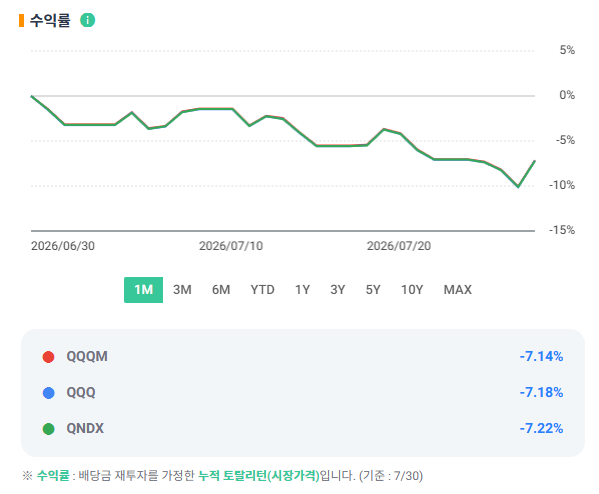The width and height of the screenshot is (599, 494).
Task: Select the 5Y period tab
Action: [373, 290]
